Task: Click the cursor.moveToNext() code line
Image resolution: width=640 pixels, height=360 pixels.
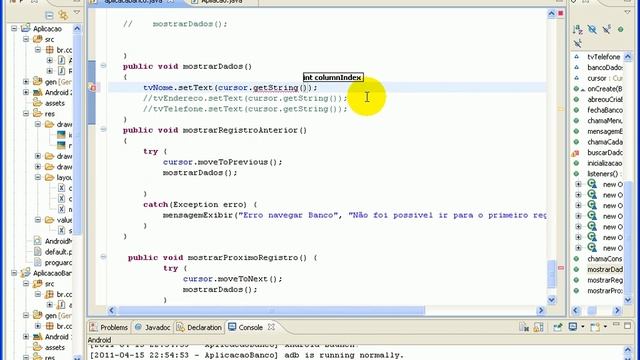Action: click(233, 279)
